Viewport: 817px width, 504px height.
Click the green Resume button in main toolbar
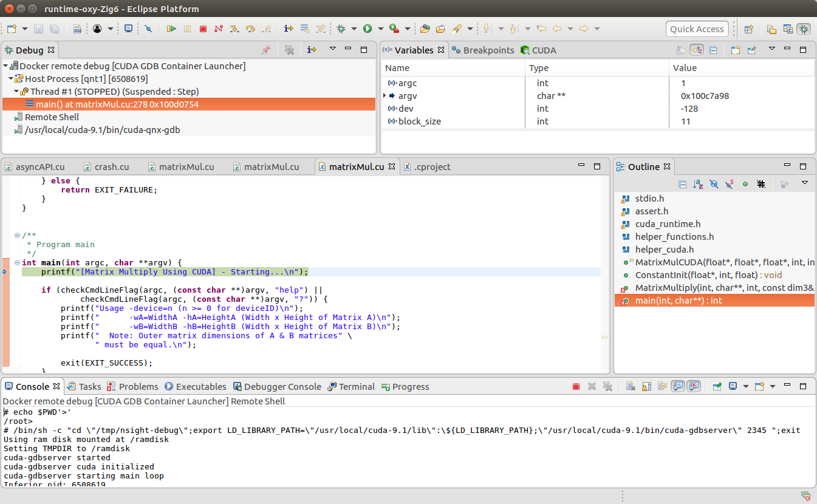(x=171, y=29)
